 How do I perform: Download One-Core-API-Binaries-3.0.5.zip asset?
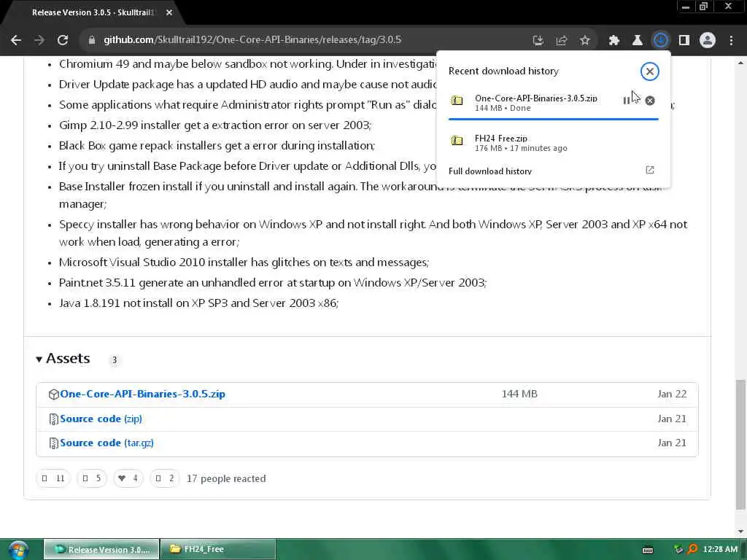coord(142,394)
